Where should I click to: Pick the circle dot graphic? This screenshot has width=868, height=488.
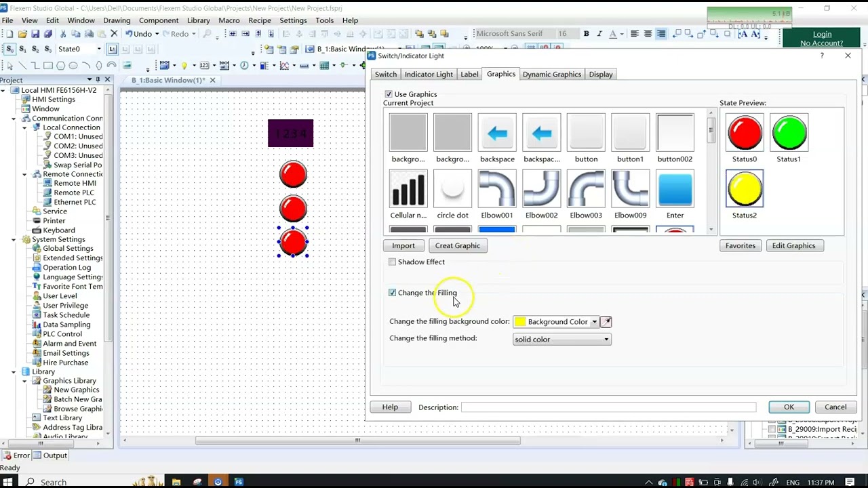point(452,189)
